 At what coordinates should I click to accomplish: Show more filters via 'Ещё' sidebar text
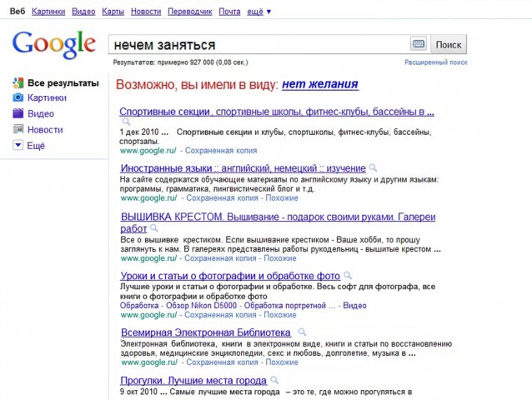36,146
